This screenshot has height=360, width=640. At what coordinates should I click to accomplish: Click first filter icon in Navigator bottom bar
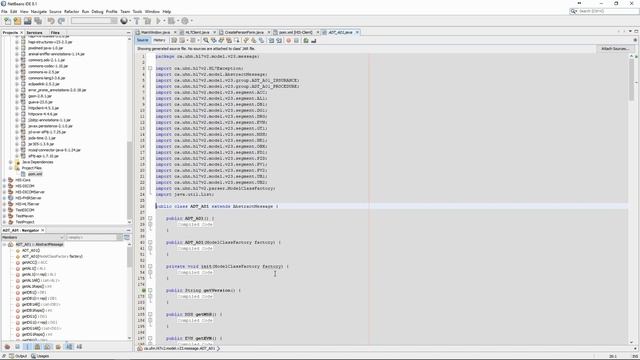click(x=7, y=347)
